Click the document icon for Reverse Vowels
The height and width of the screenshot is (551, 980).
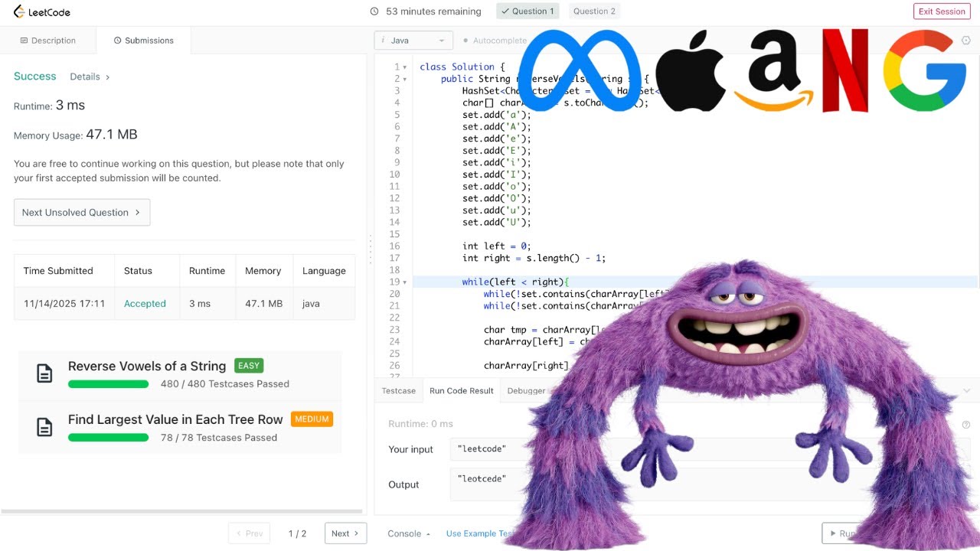(45, 373)
